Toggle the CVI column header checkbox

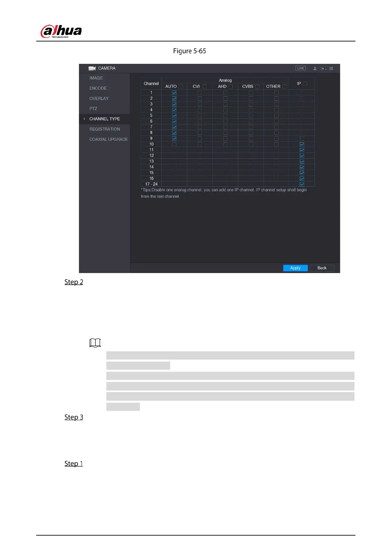(204, 87)
